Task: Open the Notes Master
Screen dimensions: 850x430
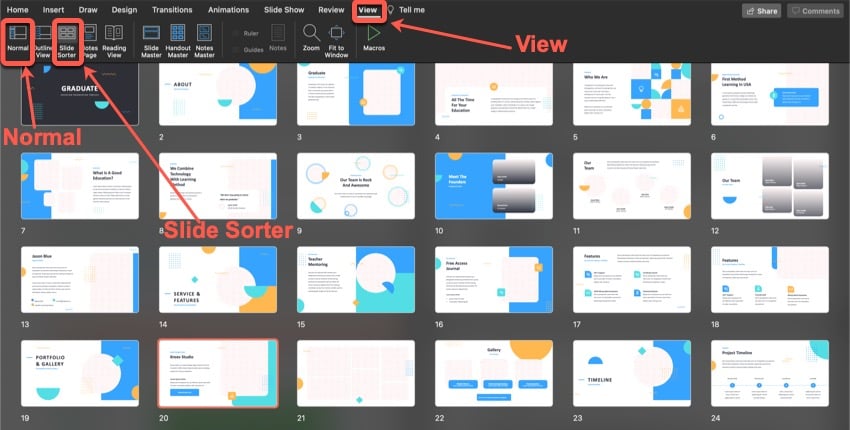Action: (x=205, y=40)
